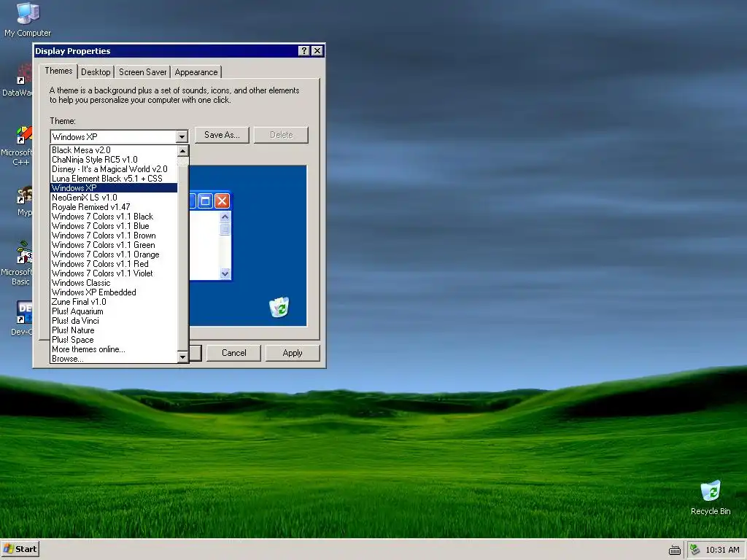The width and height of the screenshot is (747, 560).
Task: Select ChaNinja Style RC5 v1.0 theme
Action: coord(114,160)
